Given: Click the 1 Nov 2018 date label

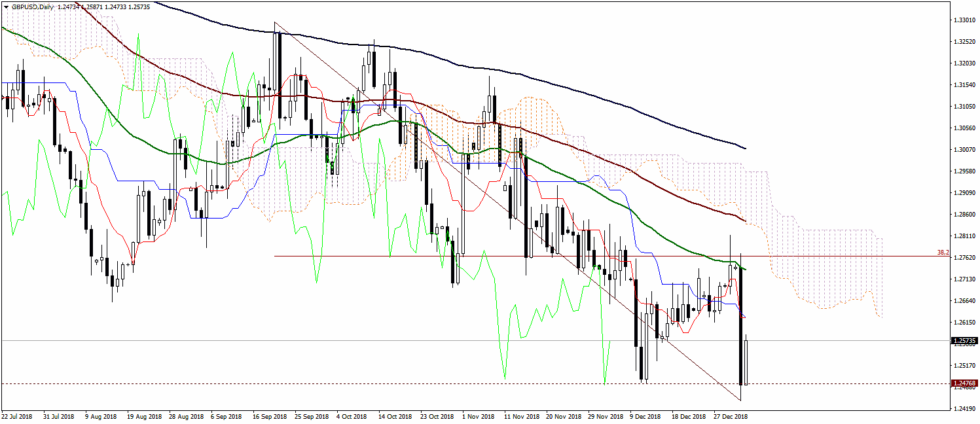Looking at the screenshot, I should 479,416.
